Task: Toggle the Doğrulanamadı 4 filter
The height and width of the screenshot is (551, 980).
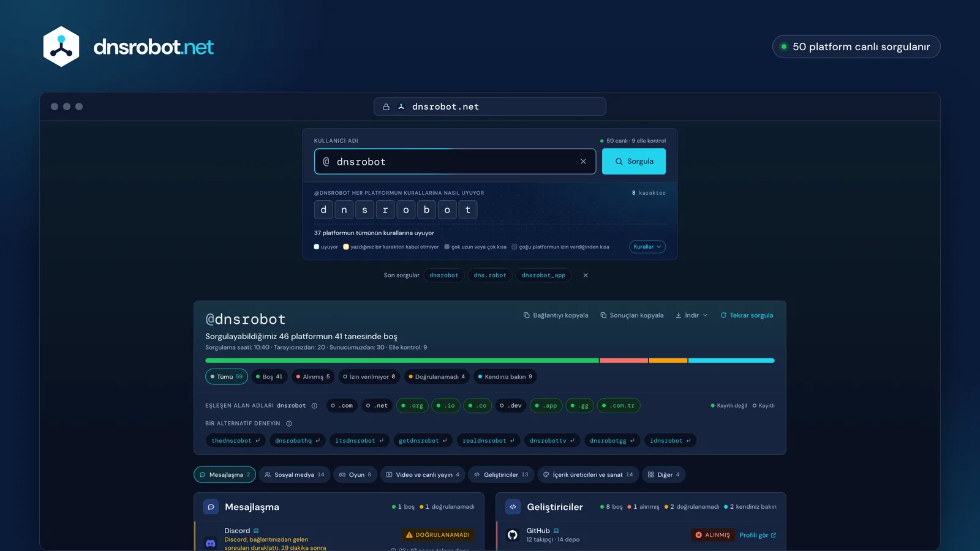Action: coord(437,377)
